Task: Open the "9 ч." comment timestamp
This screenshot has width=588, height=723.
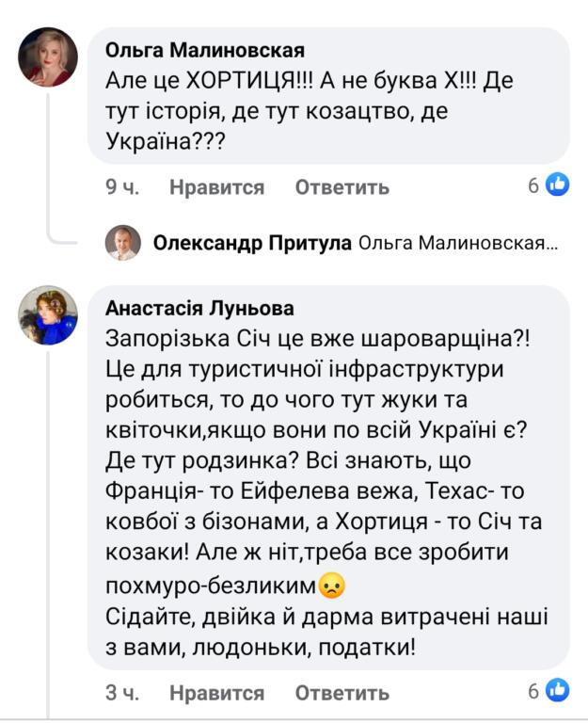Action: (x=122, y=187)
